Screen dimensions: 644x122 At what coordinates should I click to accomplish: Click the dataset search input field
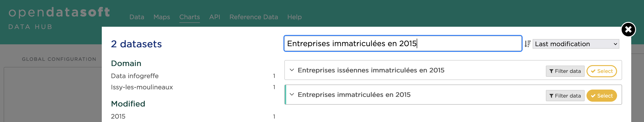(403, 44)
